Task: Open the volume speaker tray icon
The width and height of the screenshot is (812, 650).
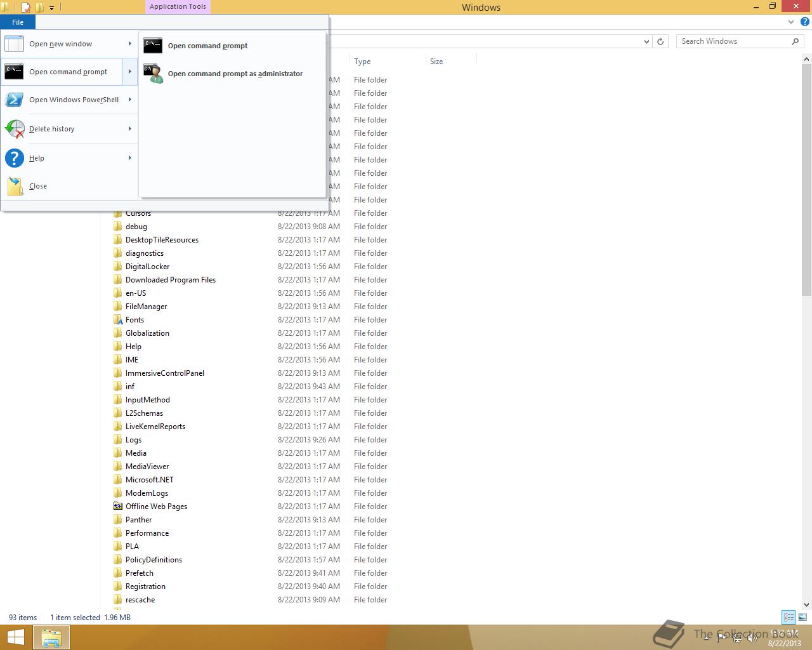Action: point(752,637)
